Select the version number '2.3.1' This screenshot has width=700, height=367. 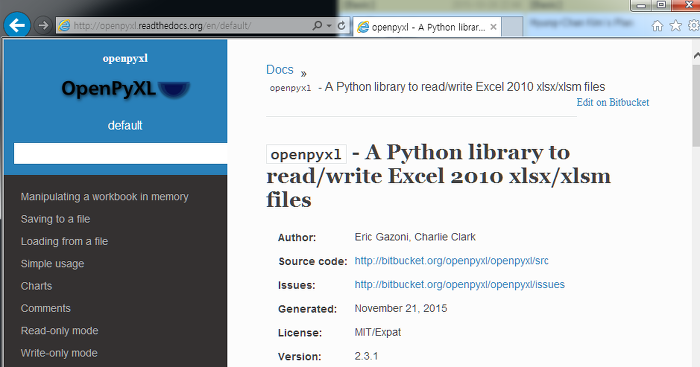pyautogui.click(x=366, y=356)
